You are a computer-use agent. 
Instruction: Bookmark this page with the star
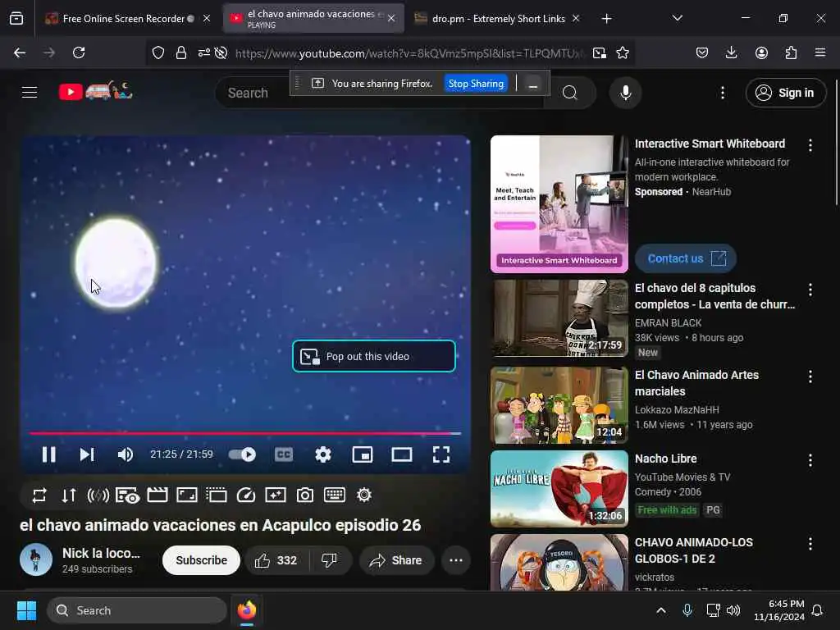(623, 52)
